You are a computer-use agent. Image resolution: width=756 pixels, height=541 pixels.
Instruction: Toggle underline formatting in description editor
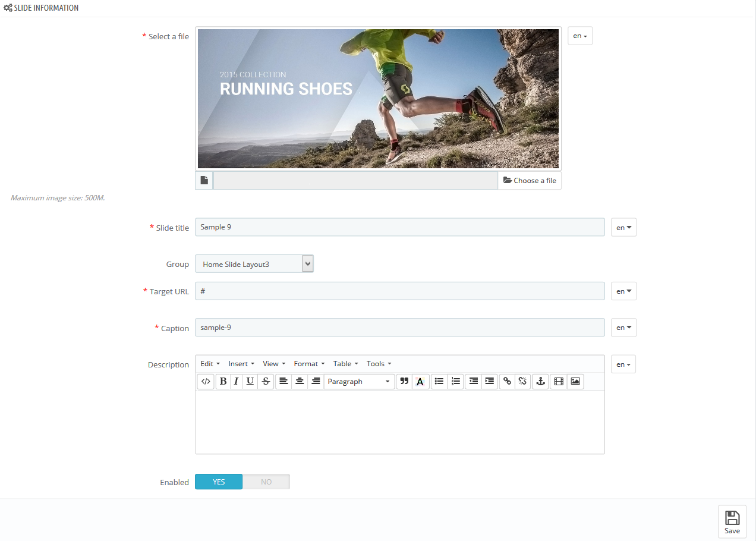(250, 382)
